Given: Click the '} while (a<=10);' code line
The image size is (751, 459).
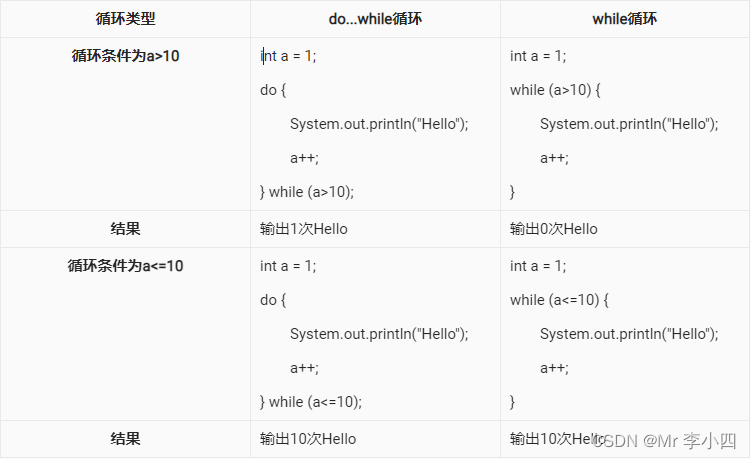Looking at the screenshot, I should [311, 402].
